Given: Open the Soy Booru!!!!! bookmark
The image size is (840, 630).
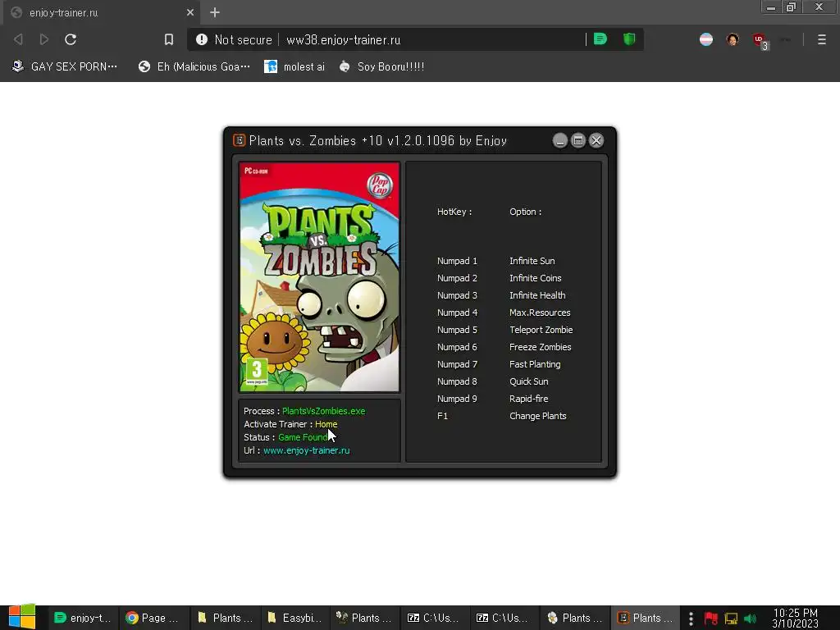Looking at the screenshot, I should point(382,66).
